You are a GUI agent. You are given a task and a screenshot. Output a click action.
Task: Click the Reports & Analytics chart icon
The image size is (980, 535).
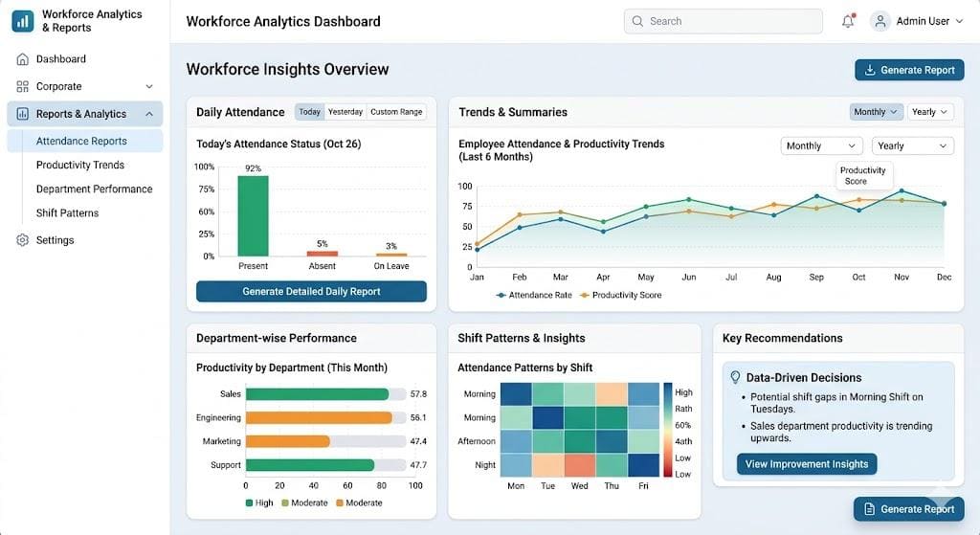[23, 114]
